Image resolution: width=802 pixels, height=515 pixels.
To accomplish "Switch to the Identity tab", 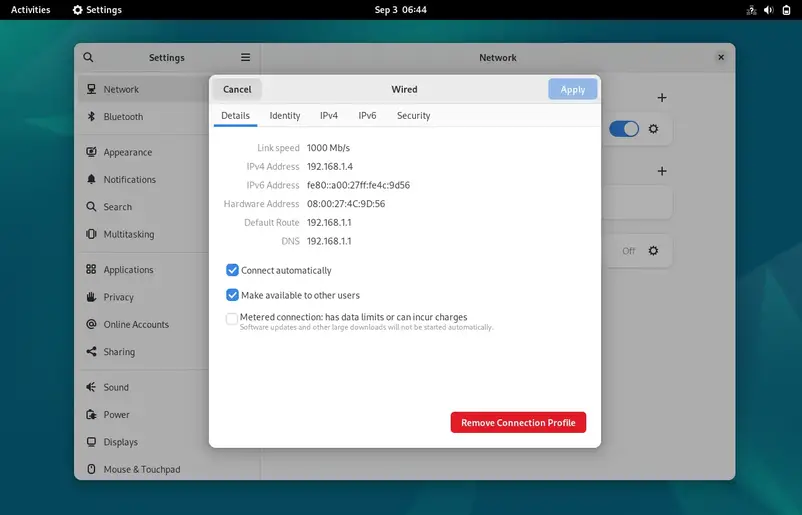I will point(285,116).
